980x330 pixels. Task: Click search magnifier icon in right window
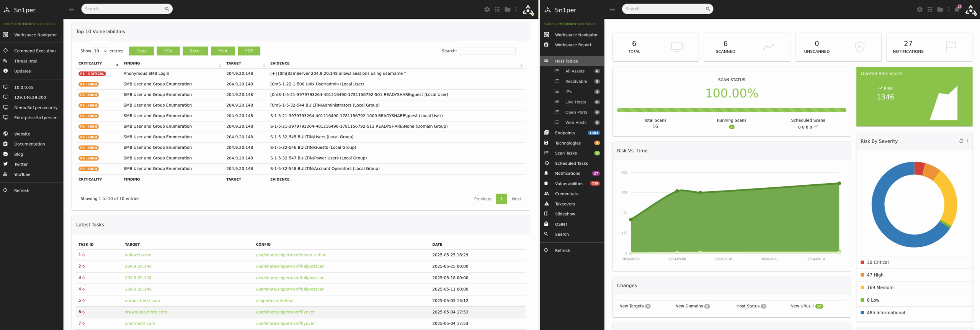(708, 9)
